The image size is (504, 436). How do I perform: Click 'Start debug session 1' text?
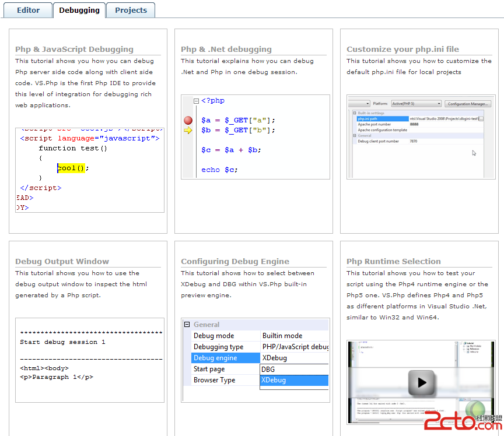(62, 342)
